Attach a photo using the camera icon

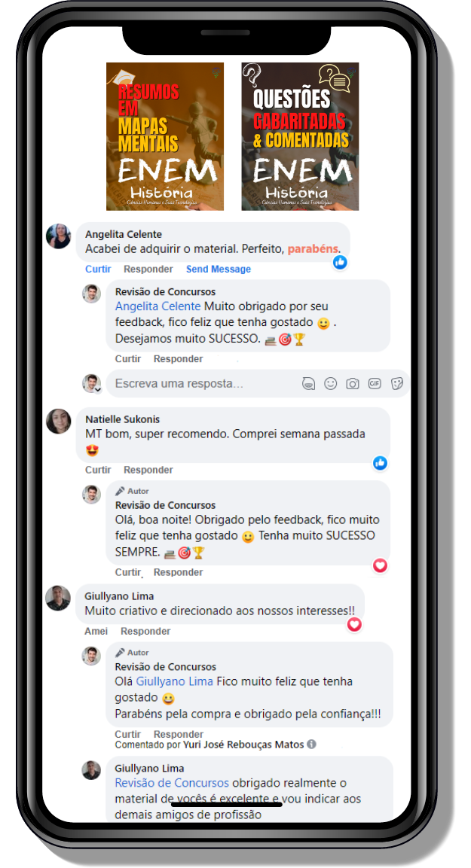coord(353,384)
